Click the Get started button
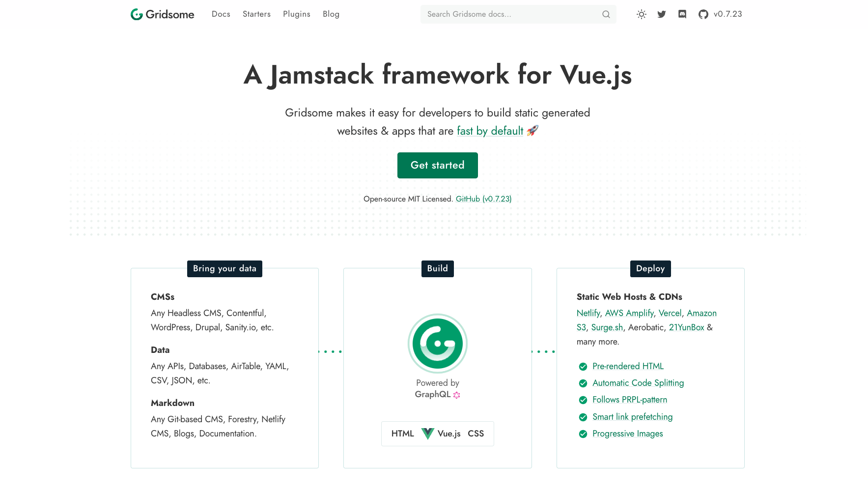Viewport: 868px width, 492px height. point(438,165)
